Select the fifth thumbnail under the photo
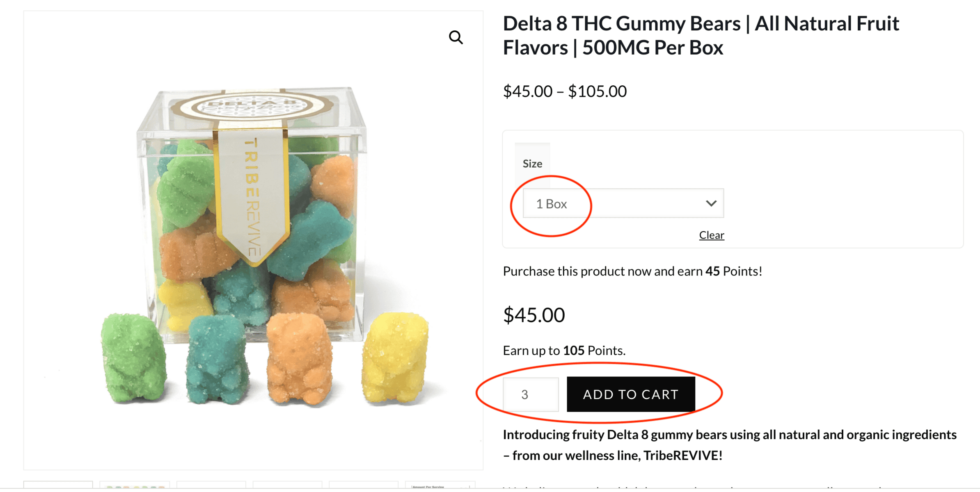 click(x=363, y=488)
